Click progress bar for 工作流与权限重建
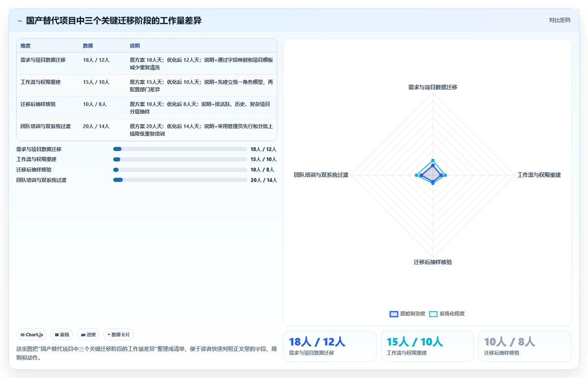Image resolution: width=588 pixels, height=378 pixels. click(180, 159)
